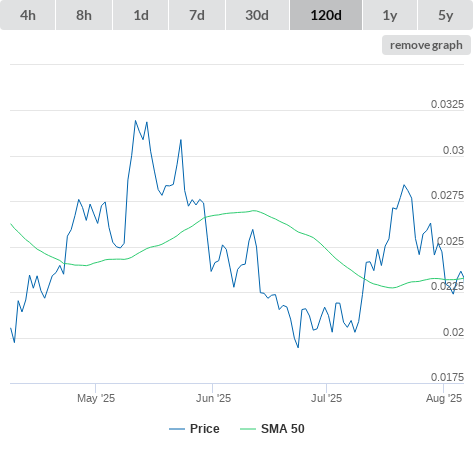Click the active 120d tab
474x455 pixels.
[326, 15]
